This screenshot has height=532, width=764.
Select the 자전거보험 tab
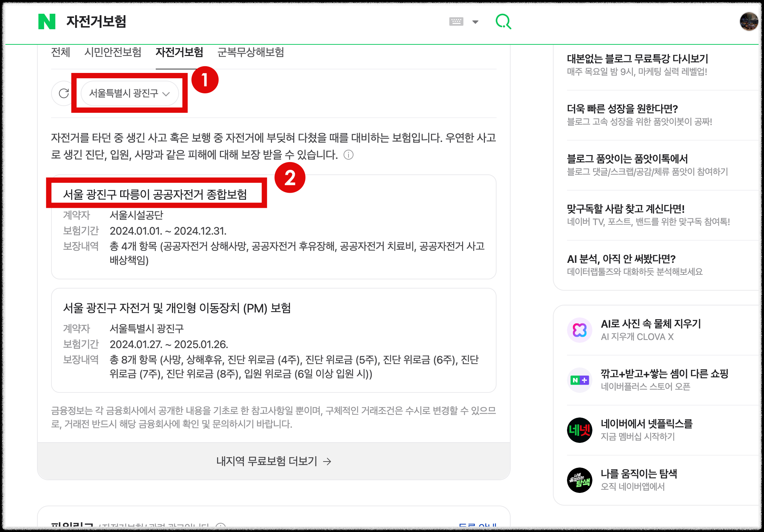[x=179, y=52]
